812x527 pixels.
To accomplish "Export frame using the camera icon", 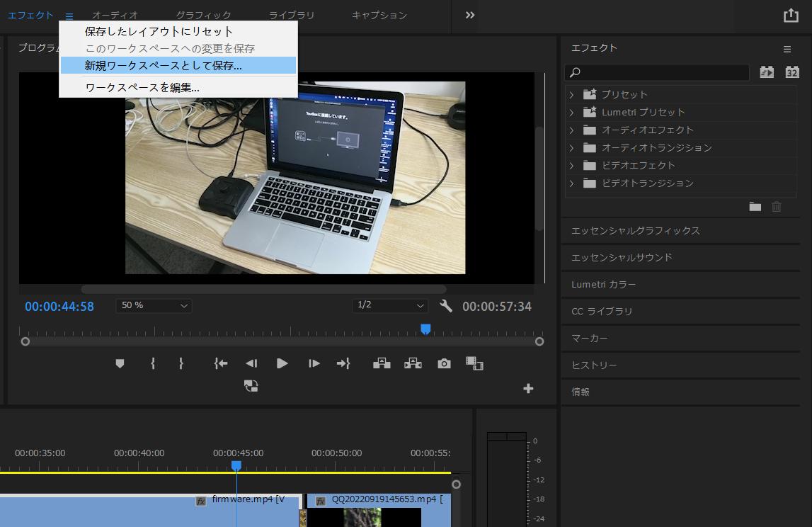I will (x=444, y=363).
